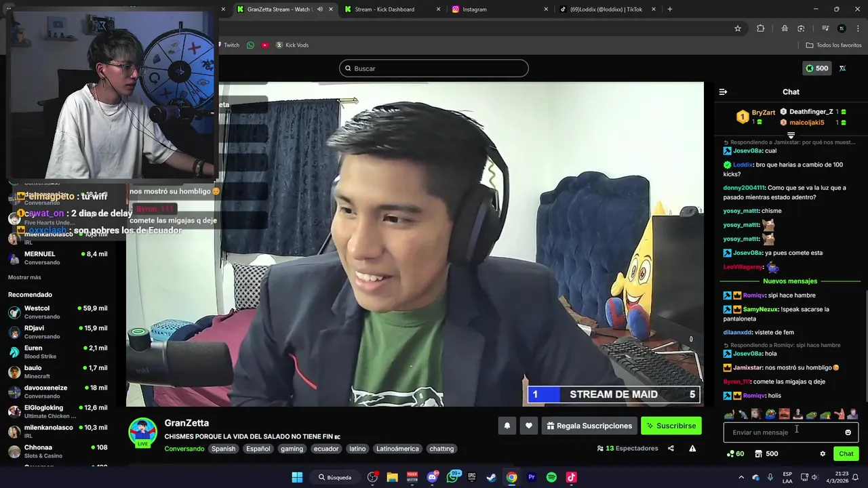Open Epic Games Launcher from taskbar
The height and width of the screenshot is (488, 868).
[x=472, y=477]
